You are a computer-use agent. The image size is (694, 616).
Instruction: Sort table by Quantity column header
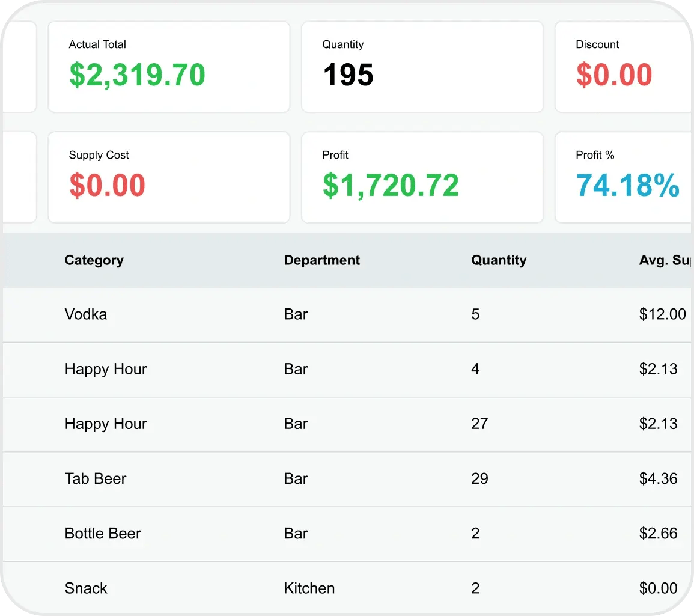[499, 260]
